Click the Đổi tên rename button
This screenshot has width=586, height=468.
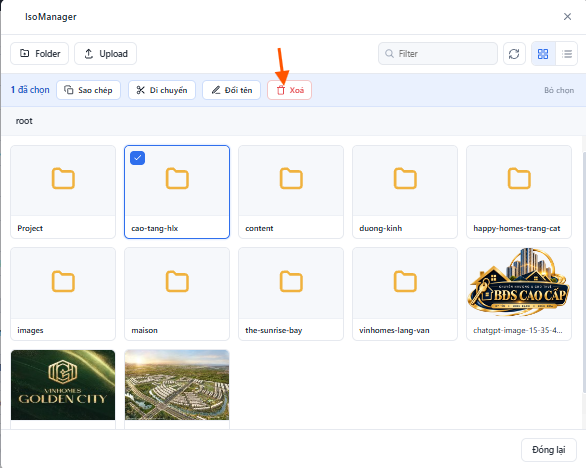pyautogui.click(x=231, y=90)
